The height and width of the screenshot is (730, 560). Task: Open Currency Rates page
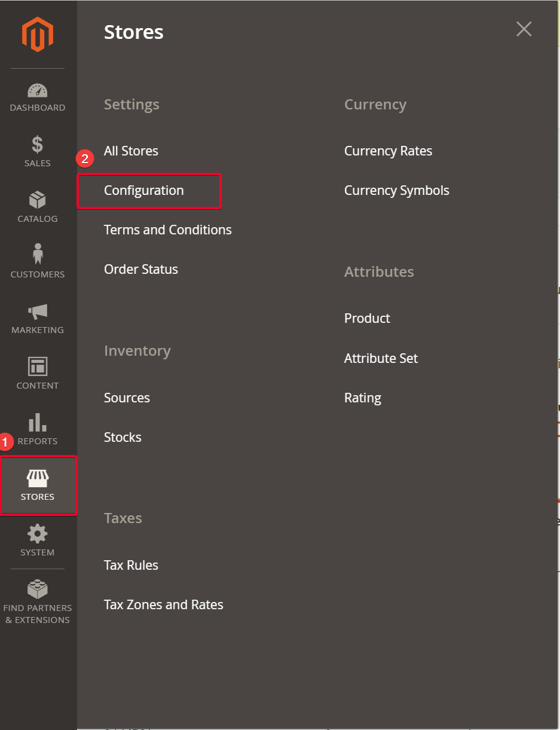coord(388,151)
